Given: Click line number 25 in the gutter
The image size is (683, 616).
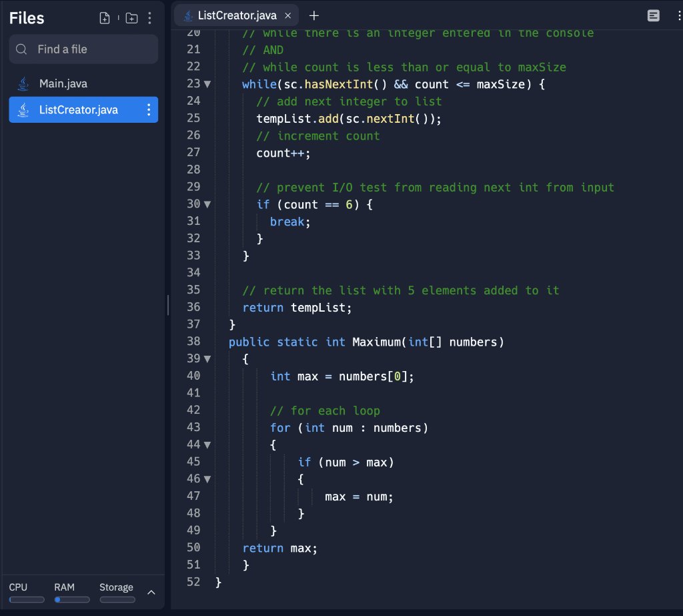Looking at the screenshot, I should click(193, 118).
